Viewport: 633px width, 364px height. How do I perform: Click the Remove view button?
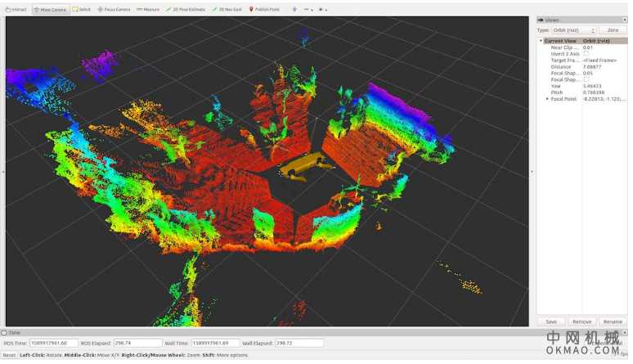(581, 321)
